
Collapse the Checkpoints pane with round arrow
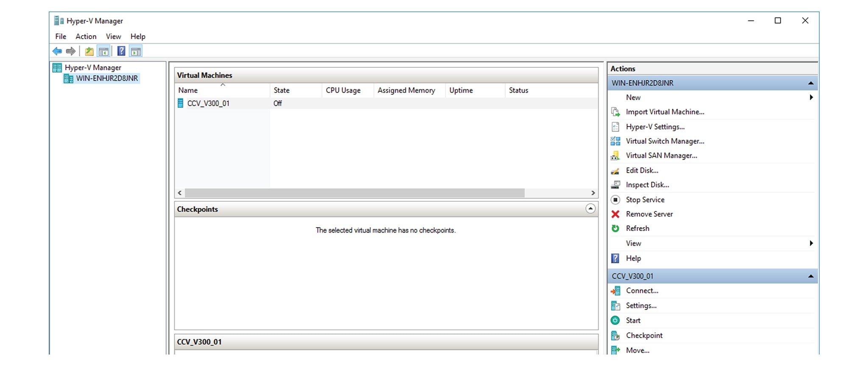click(x=590, y=208)
